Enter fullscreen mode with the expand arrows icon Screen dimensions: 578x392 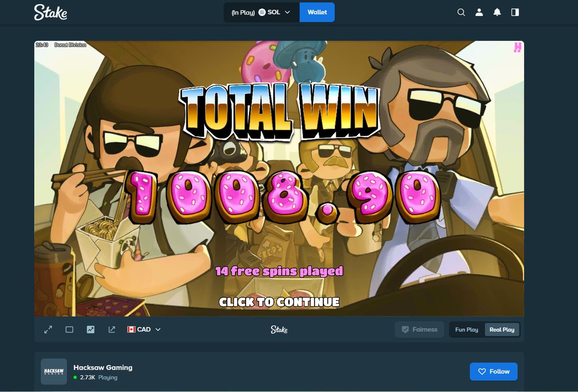pyautogui.click(x=48, y=330)
